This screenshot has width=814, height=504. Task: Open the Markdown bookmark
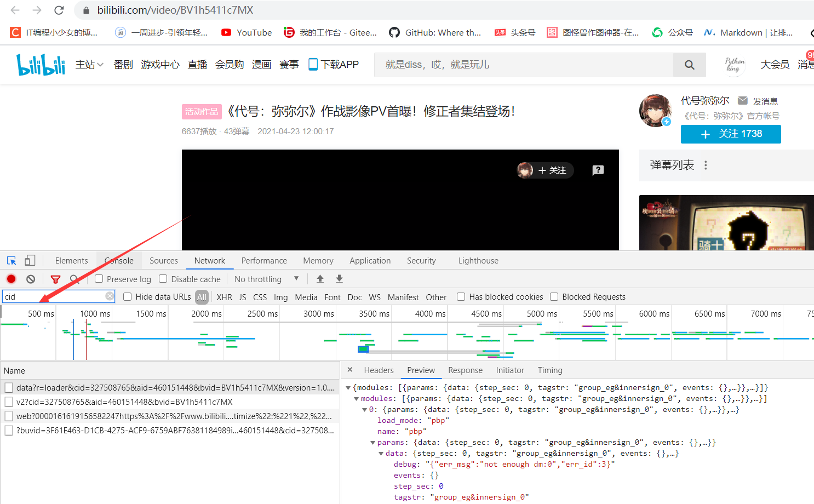[x=748, y=32]
